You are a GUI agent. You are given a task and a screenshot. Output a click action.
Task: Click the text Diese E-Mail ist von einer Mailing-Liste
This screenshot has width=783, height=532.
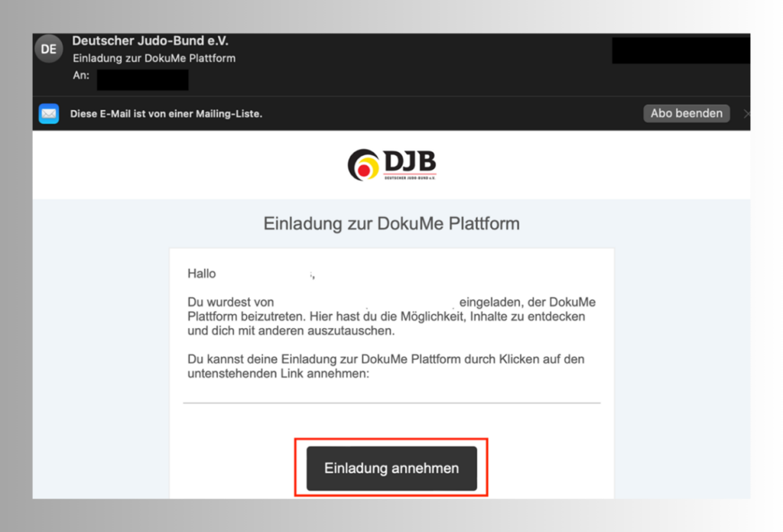(x=166, y=114)
